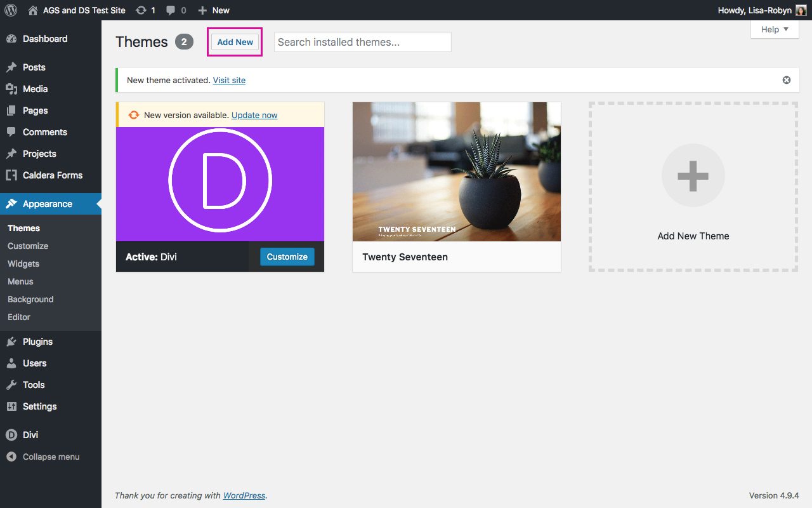Dismiss the New theme activated notice
The width and height of the screenshot is (812, 508).
coord(787,80)
